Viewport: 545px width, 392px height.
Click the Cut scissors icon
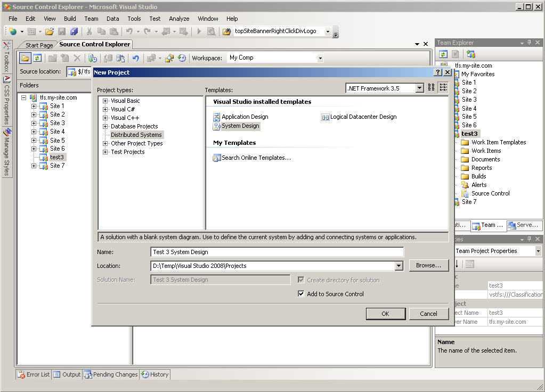pos(90,31)
